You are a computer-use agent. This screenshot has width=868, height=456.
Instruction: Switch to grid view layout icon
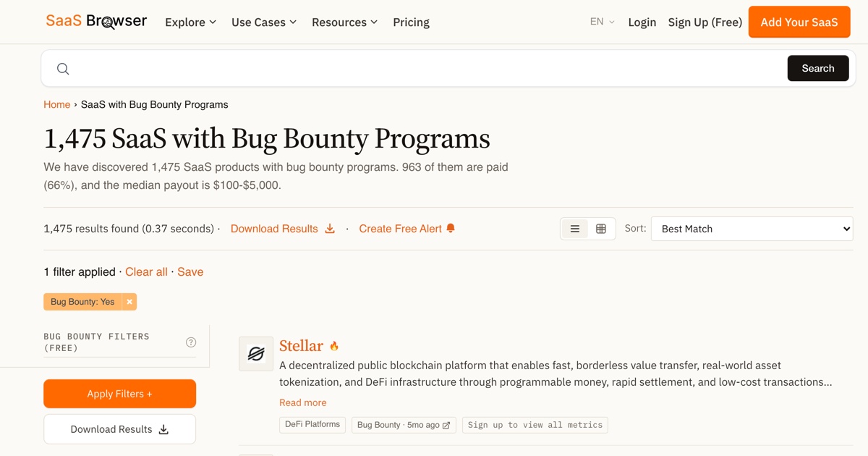(x=601, y=229)
